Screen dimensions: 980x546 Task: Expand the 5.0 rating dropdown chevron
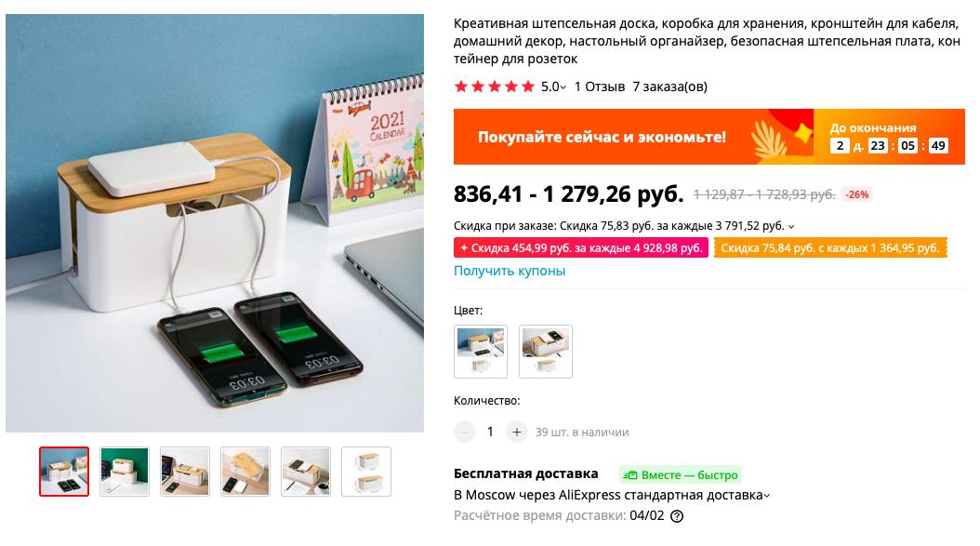coord(563,87)
